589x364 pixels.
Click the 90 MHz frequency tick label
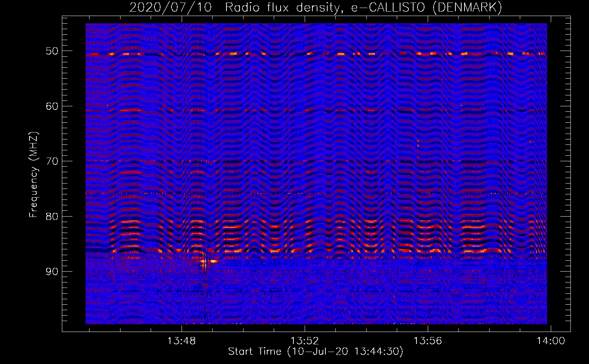tap(52, 272)
